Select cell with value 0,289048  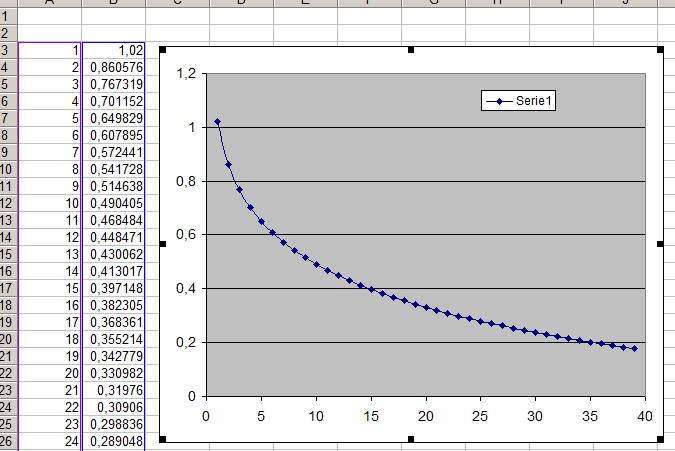pos(114,441)
